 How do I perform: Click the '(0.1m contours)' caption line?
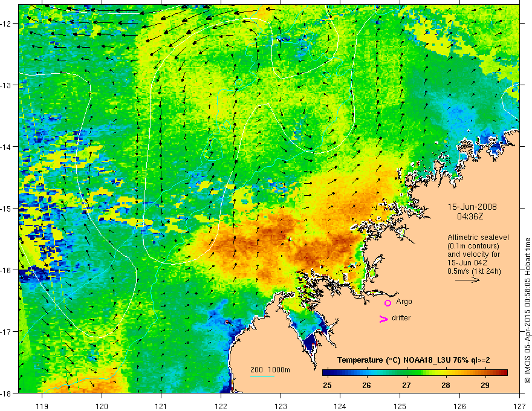[473, 246]
